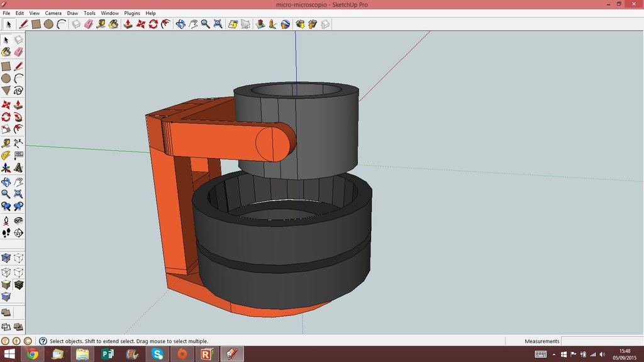Viewport: 644px width, 362px height.
Task: Pick the Section Plane tool
Action: pyautogui.click(x=18, y=233)
